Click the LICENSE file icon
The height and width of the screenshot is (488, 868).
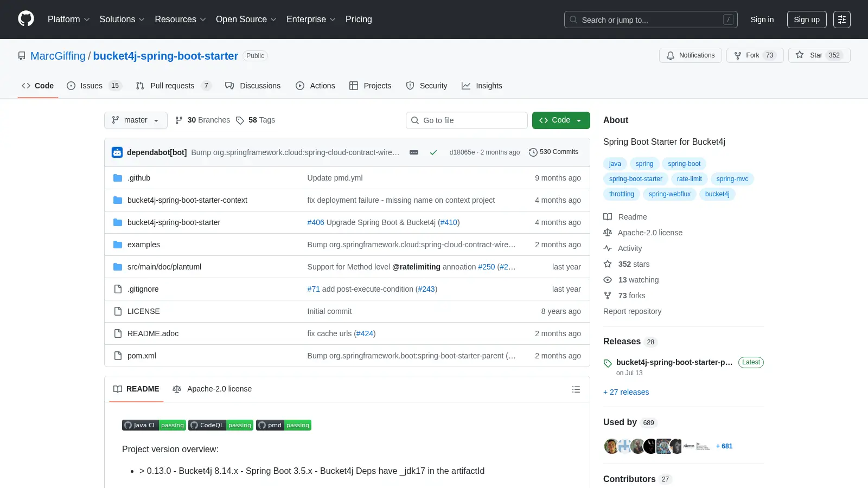[x=118, y=311]
